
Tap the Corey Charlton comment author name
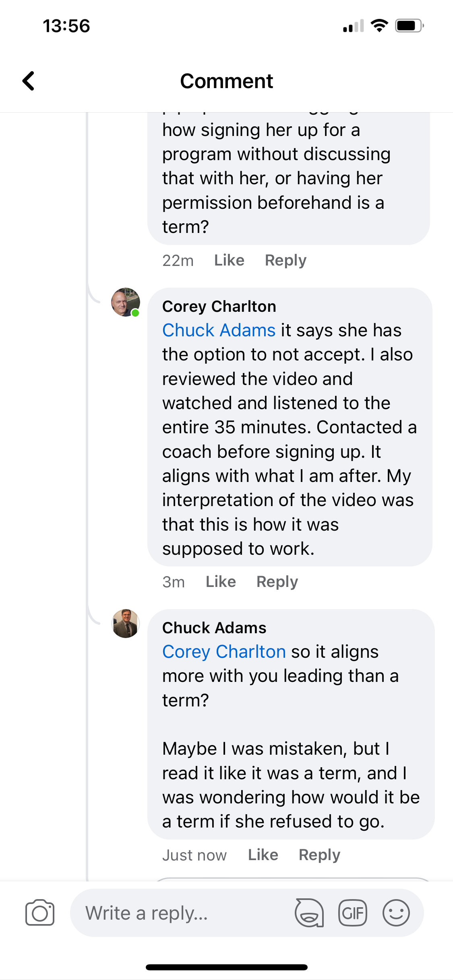(219, 307)
